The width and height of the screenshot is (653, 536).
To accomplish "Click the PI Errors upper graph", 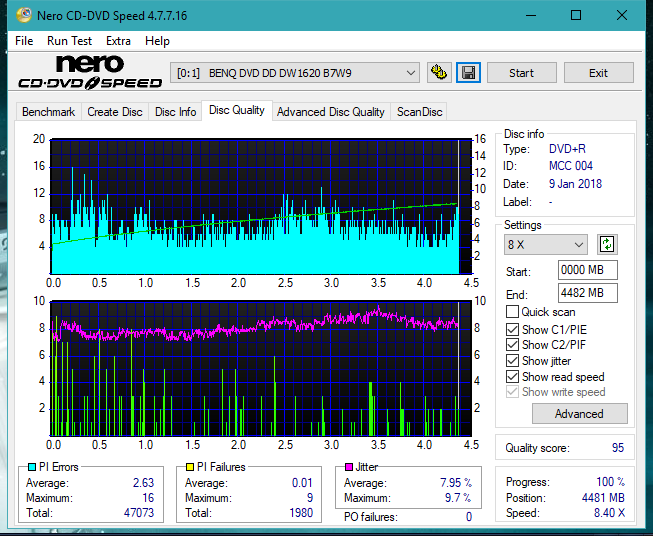I will click(x=261, y=206).
